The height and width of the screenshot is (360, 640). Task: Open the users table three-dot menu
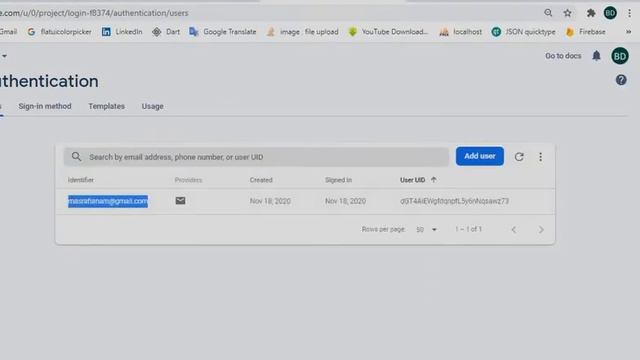click(540, 157)
